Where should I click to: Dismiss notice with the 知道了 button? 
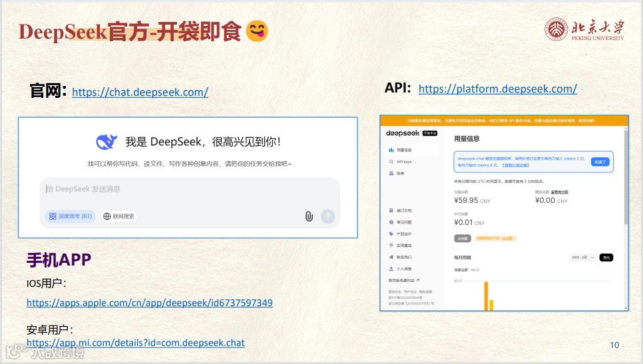point(600,162)
